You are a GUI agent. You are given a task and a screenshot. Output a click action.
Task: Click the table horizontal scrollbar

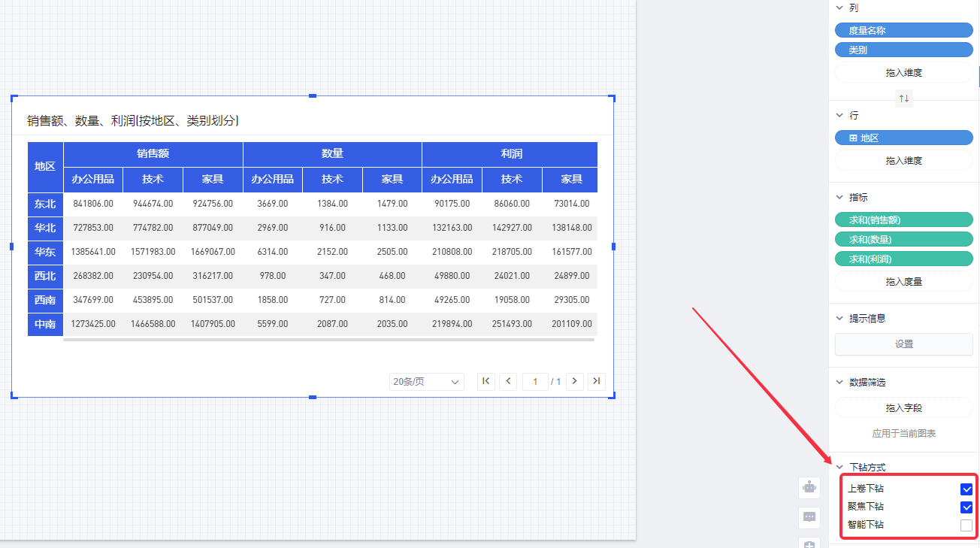[328, 340]
